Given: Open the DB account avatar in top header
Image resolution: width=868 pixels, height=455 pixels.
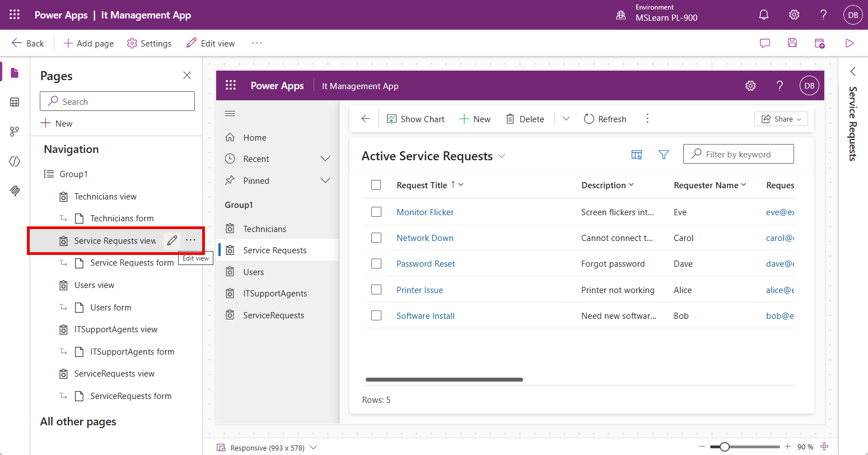Looking at the screenshot, I should coord(853,15).
